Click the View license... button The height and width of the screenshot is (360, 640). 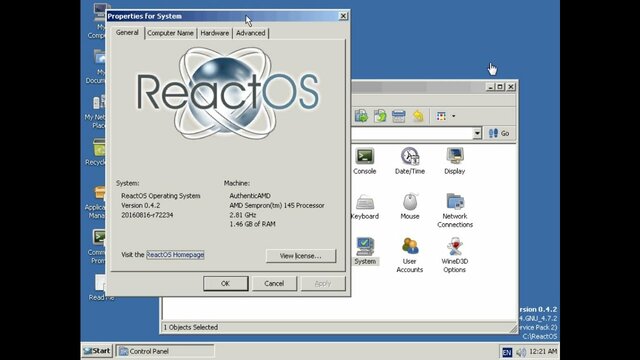pyautogui.click(x=301, y=256)
